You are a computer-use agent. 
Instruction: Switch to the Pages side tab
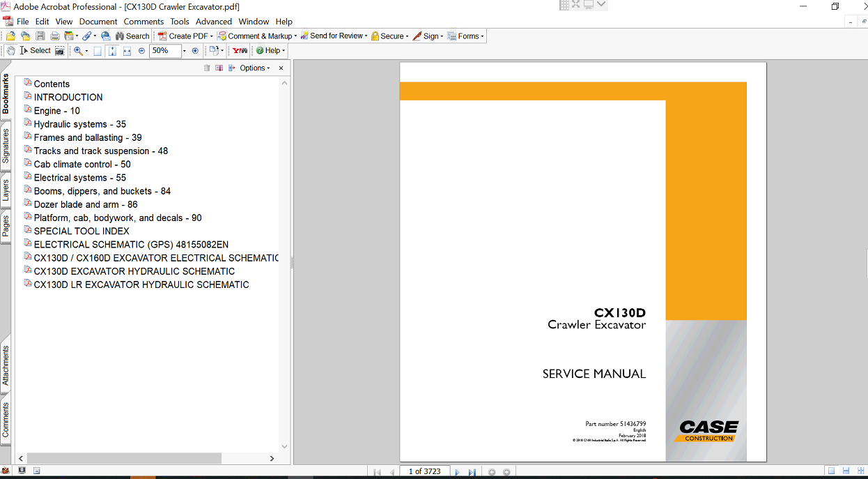point(6,227)
